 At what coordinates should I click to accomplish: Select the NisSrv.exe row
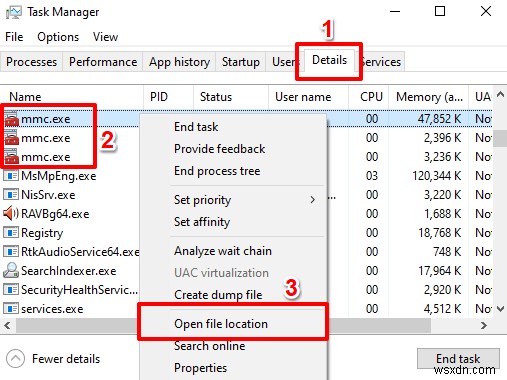point(246,195)
